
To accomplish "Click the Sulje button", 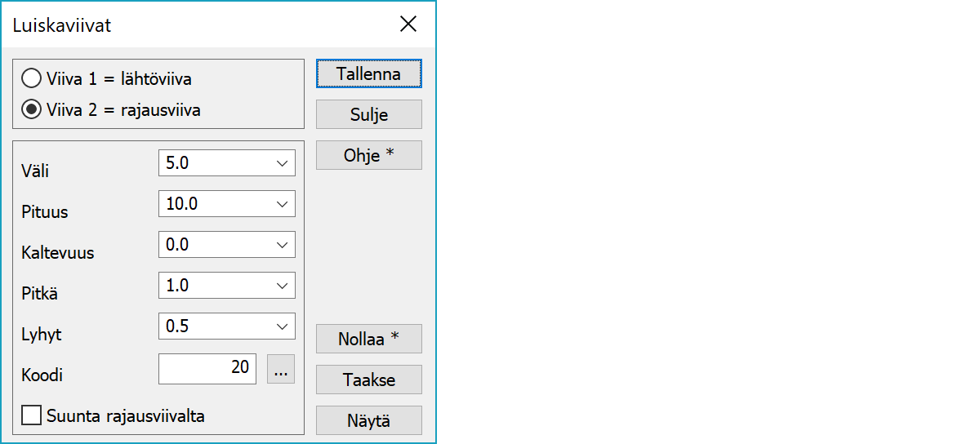I will 368,115.
